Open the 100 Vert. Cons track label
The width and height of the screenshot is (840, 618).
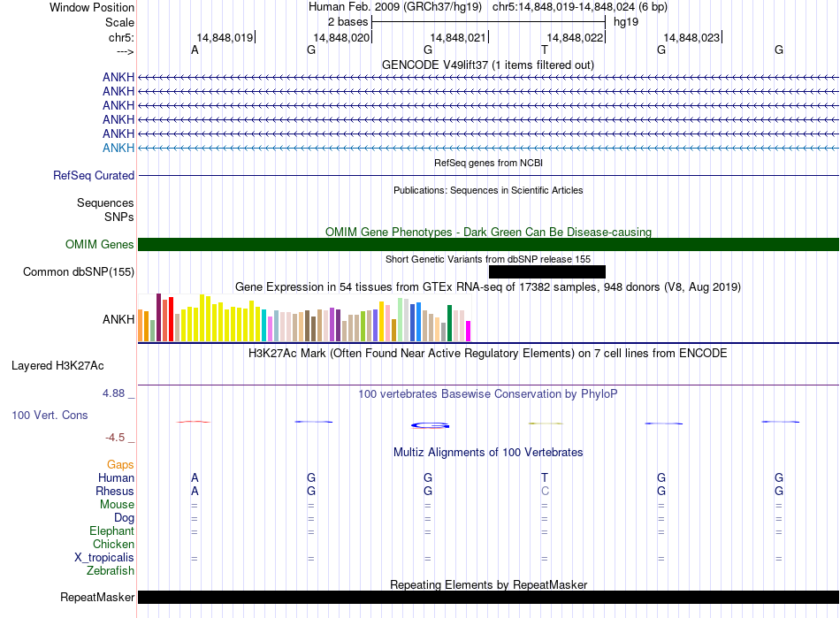coord(50,415)
